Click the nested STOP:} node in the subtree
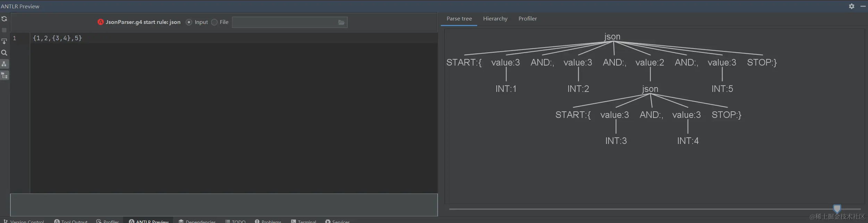 (726, 115)
